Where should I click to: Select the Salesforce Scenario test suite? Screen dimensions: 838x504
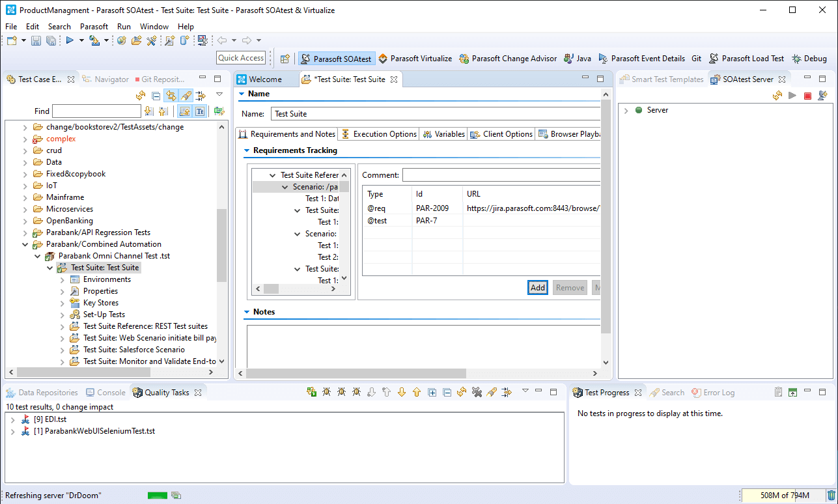[x=134, y=350]
